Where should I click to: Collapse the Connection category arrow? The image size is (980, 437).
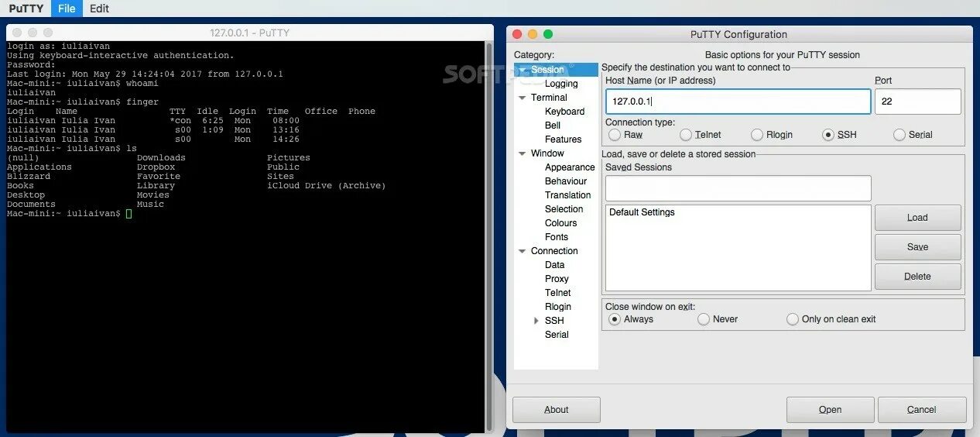[523, 251]
